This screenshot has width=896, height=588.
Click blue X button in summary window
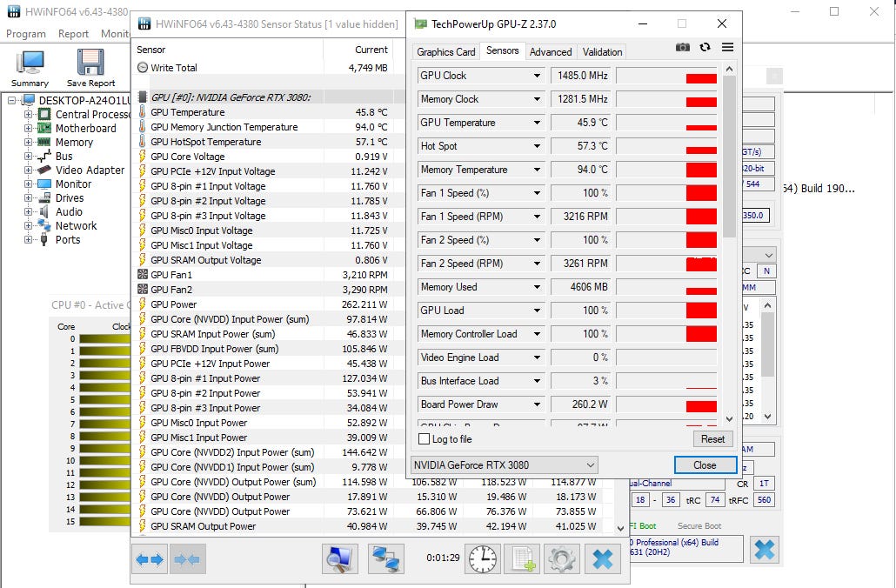[x=764, y=549]
